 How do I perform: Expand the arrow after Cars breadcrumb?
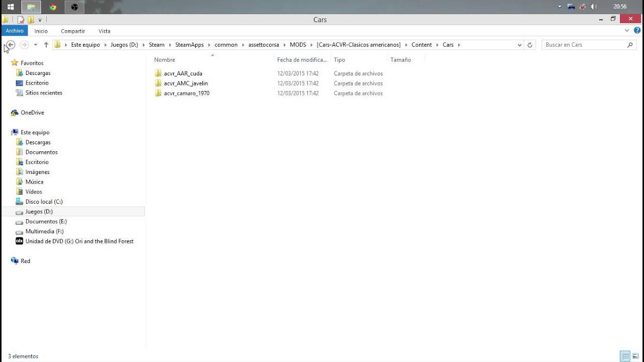(x=459, y=45)
